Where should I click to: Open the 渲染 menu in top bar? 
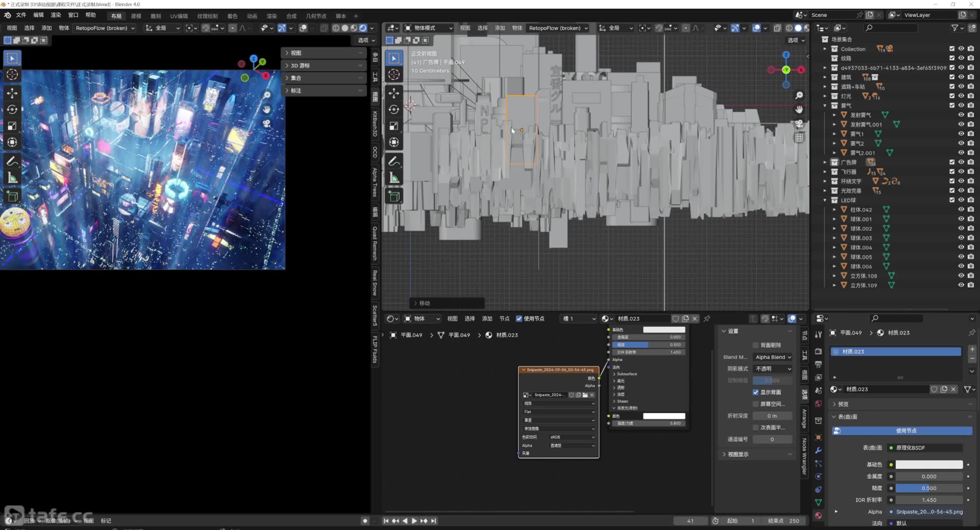pyautogui.click(x=56, y=15)
